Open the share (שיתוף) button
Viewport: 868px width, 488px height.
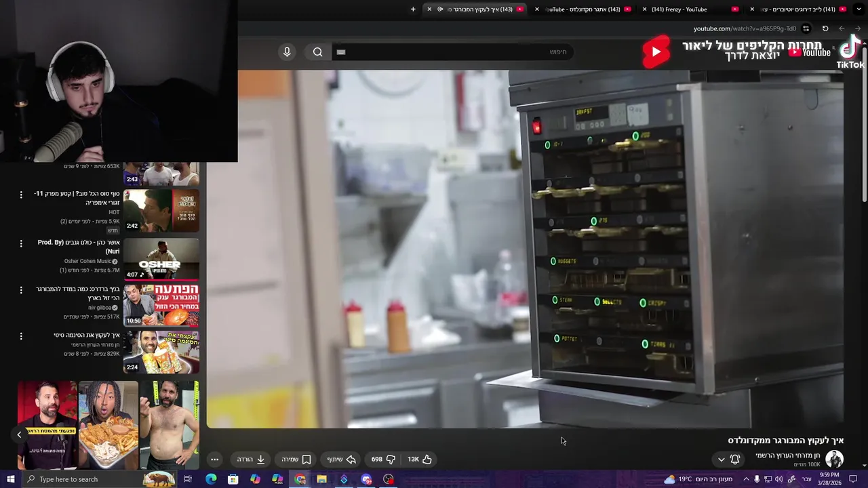[342, 460]
